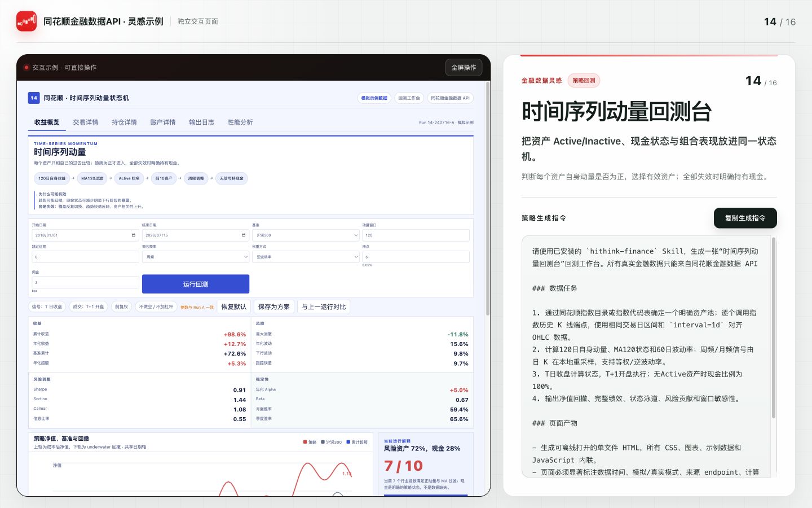
Task: Click the 佣金 input field
Action: pos(86,282)
